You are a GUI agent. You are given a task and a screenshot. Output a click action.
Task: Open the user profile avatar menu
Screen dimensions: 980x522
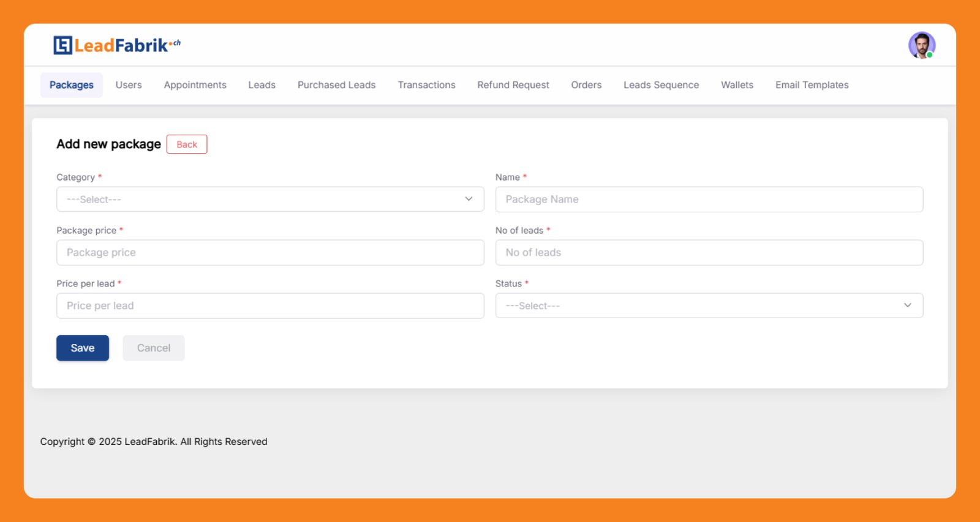921,45
